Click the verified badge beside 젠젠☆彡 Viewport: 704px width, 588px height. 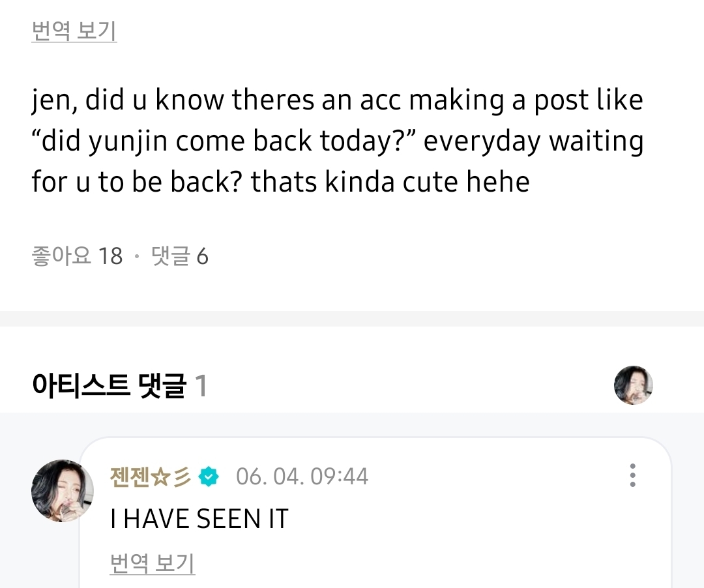click(209, 477)
